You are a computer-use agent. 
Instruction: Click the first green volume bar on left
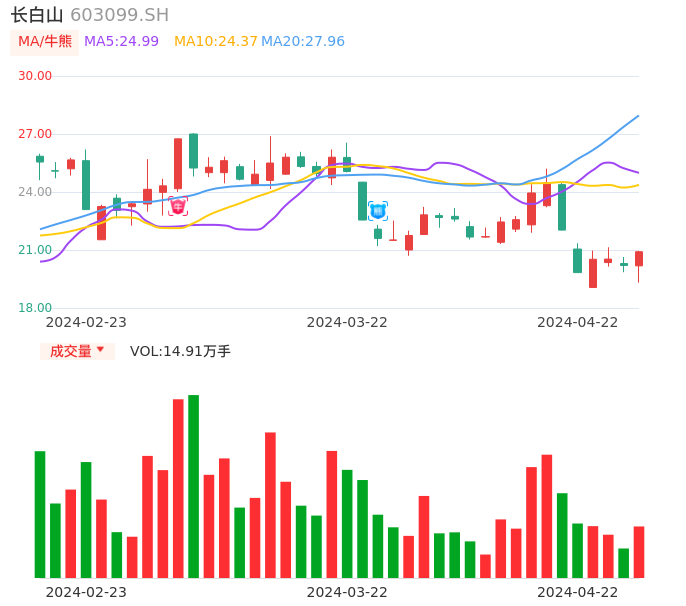pos(40,514)
